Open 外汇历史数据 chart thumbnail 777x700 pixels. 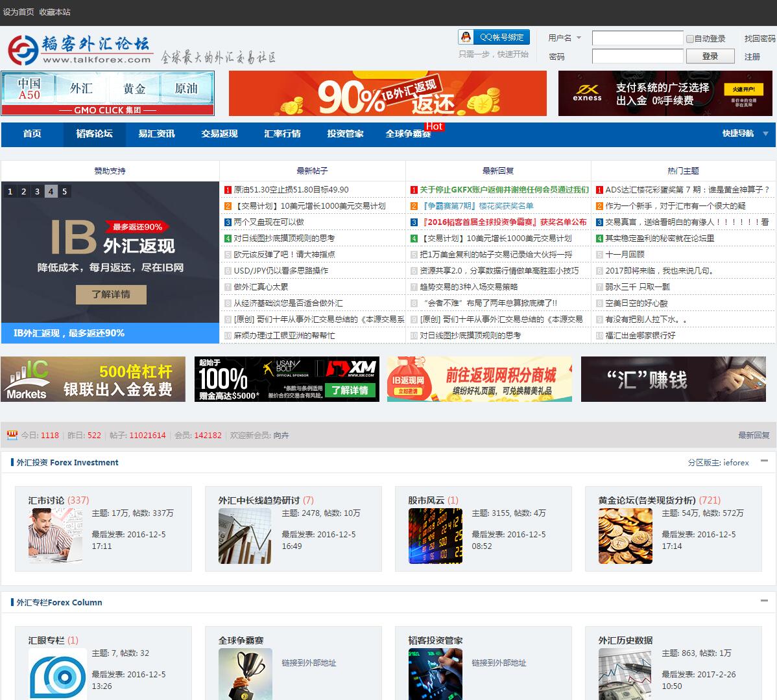(x=625, y=674)
